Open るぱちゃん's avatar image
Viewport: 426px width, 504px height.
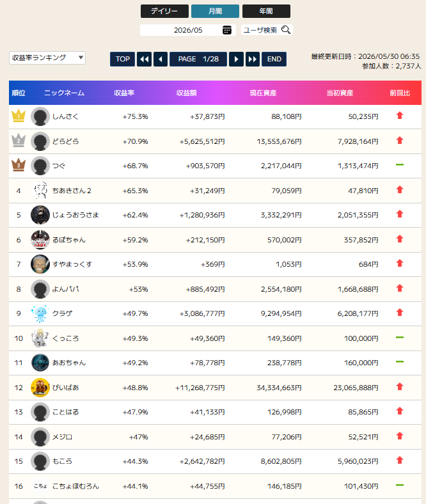(40, 240)
